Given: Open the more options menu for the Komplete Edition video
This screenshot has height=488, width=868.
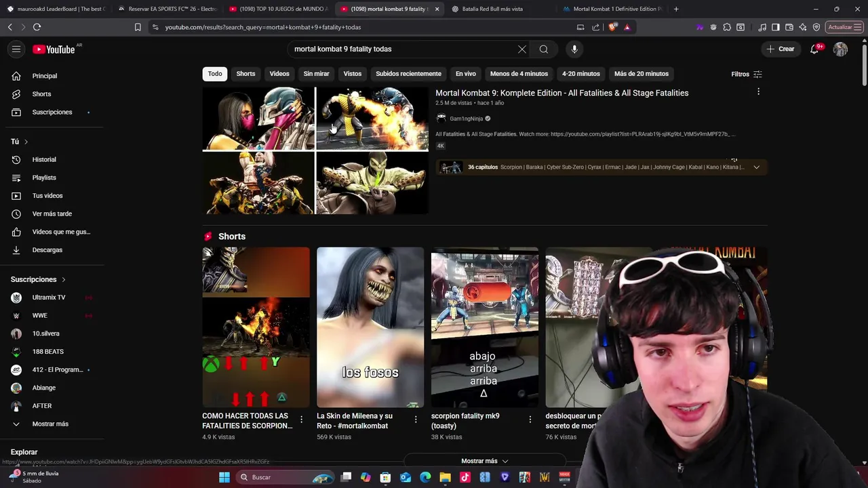Looking at the screenshot, I should [758, 91].
